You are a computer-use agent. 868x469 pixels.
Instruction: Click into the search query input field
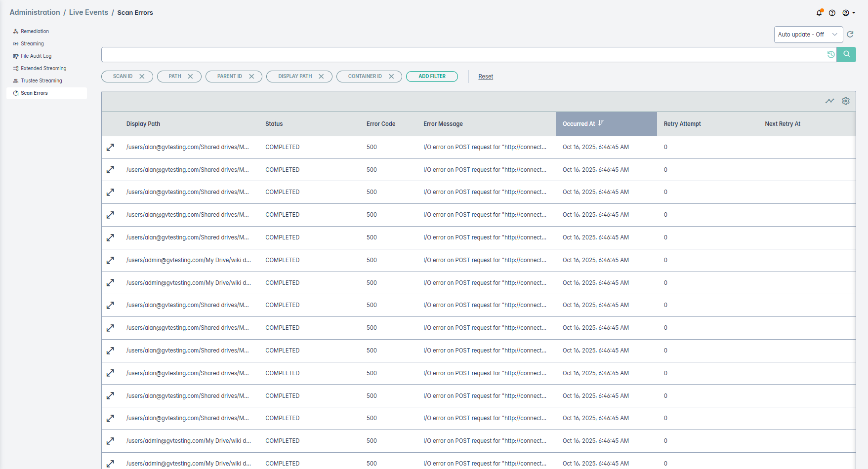pos(463,55)
